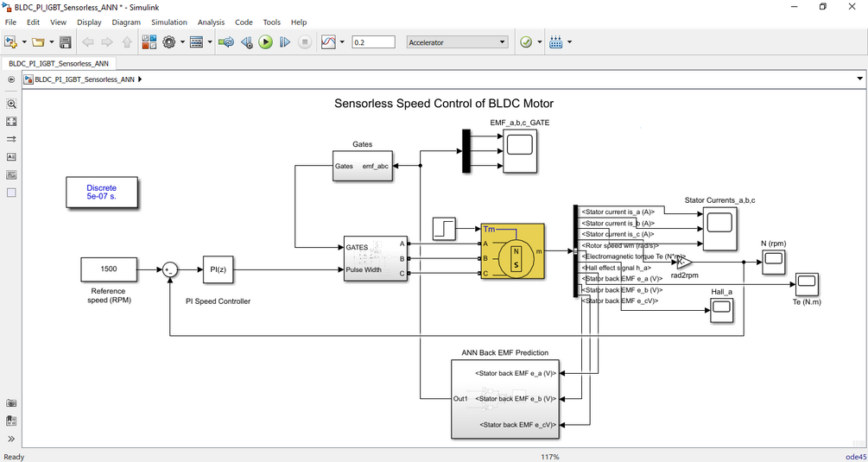Screen dimensions: 868x462
Task: Click the Zoom tool in left palette
Action: coord(11,104)
